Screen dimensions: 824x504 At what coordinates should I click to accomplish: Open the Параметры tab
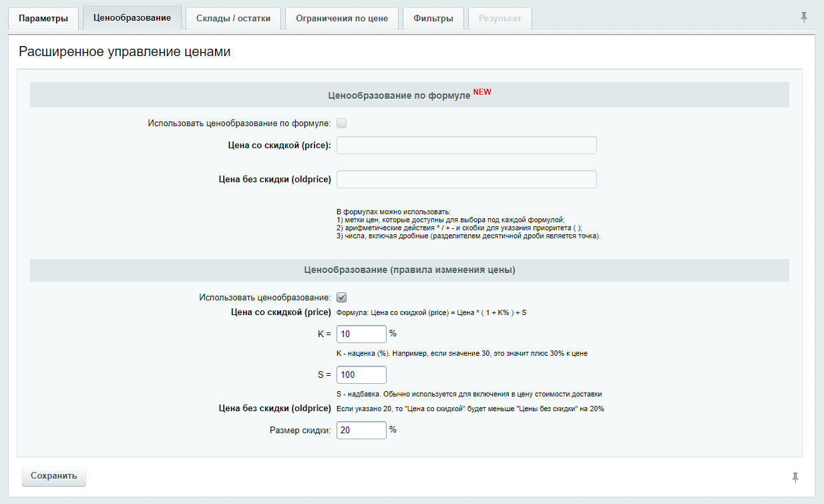(43, 19)
